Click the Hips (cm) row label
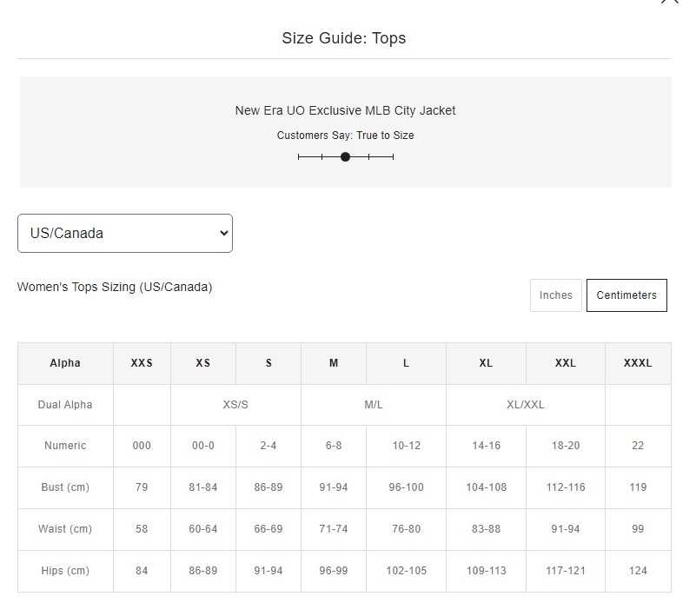 tap(65, 571)
